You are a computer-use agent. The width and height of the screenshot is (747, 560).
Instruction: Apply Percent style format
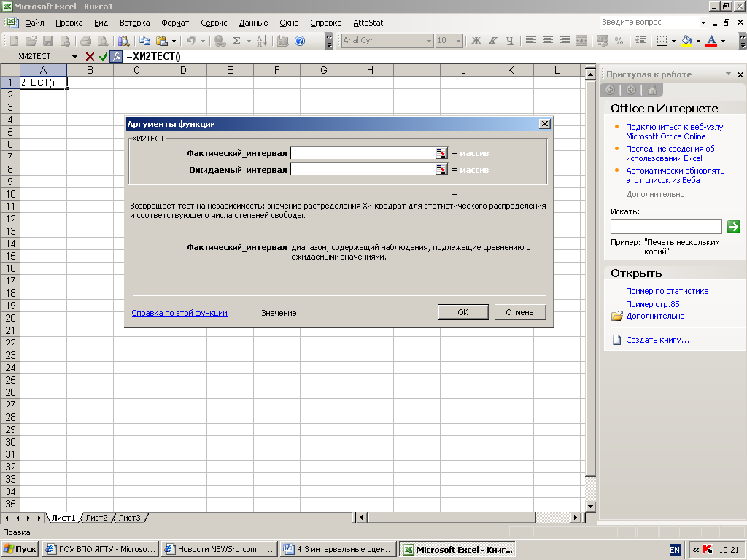(x=619, y=41)
